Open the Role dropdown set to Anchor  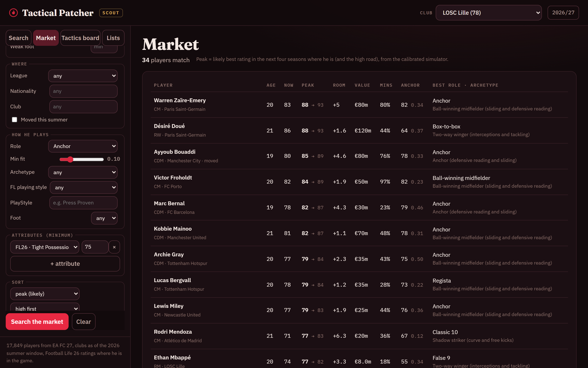[x=83, y=146]
